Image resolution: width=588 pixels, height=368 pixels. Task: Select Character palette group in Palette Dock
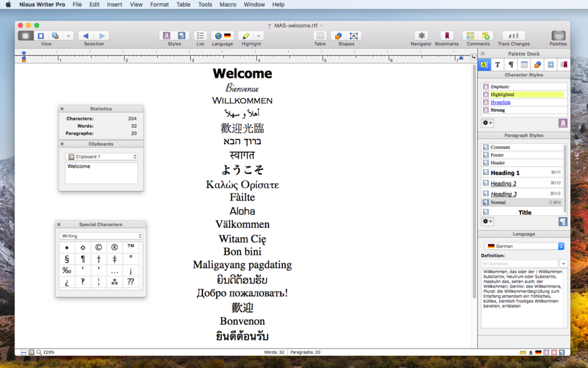tap(484, 65)
